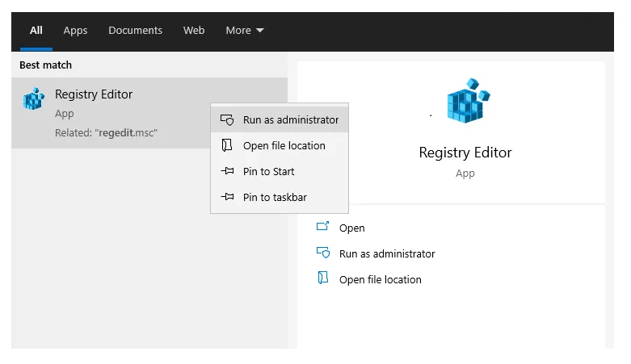
Task: Click the pin icon beside Pin to taskbar
Action: 227,197
